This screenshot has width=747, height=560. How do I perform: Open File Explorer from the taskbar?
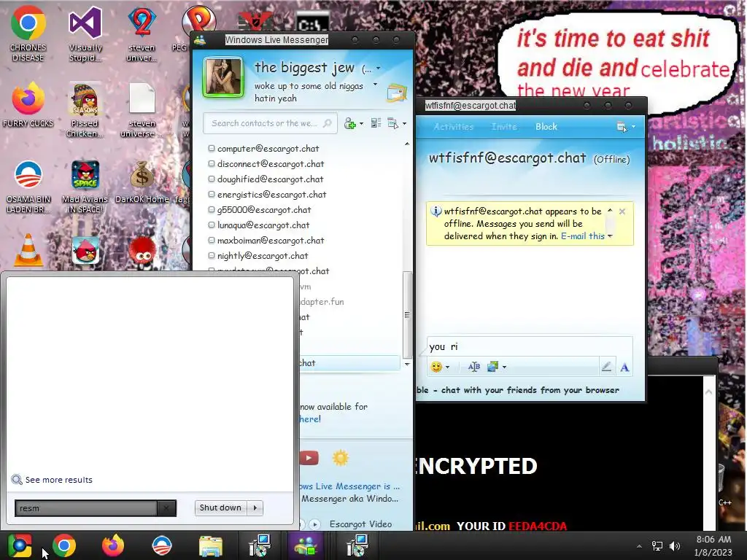(x=211, y=546)
